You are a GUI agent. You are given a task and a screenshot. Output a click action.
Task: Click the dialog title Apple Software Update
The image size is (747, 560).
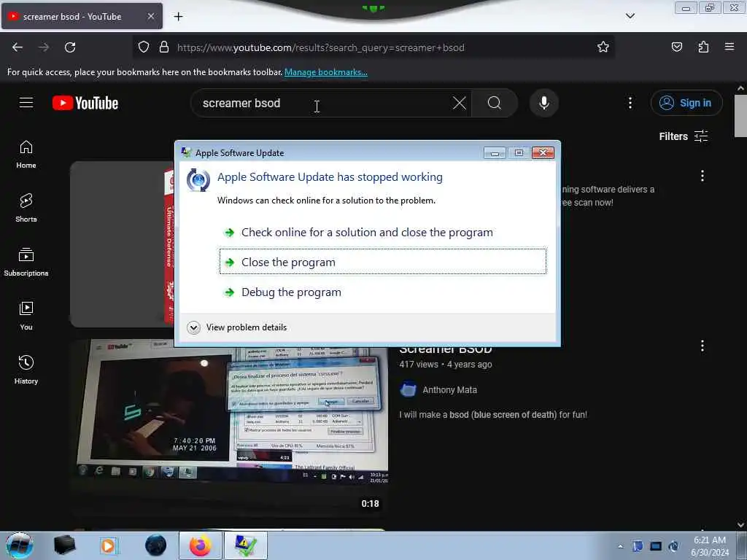click(239, 153)
